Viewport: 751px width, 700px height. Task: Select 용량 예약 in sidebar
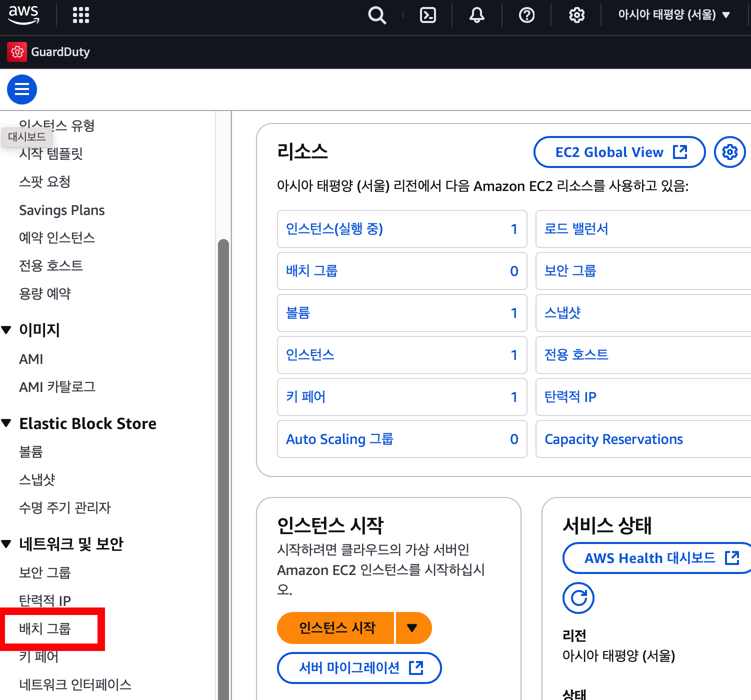point(45,293)
